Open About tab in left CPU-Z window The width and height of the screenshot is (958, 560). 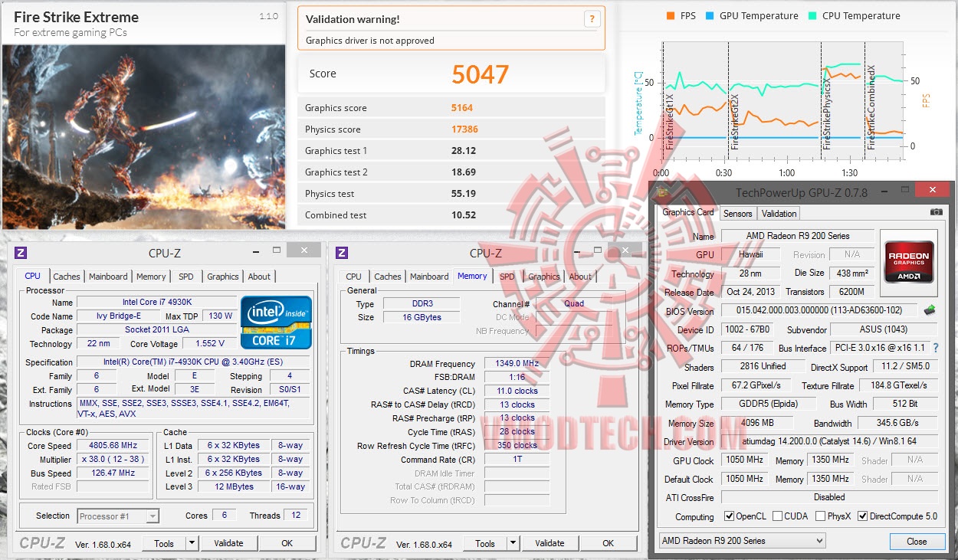pyautogui.click(x=259, y=277)
